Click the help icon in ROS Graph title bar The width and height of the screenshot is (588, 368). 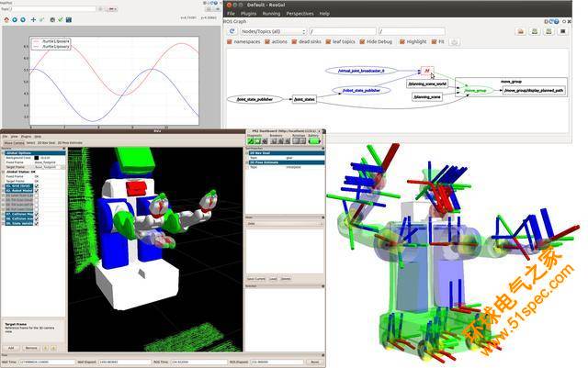(557, 22)
